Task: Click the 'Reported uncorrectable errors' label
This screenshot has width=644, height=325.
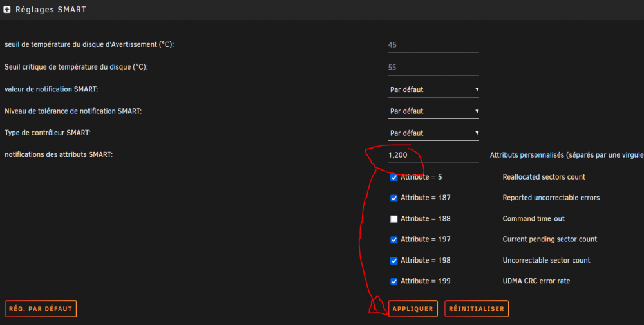Action: (x=551, y=198)
